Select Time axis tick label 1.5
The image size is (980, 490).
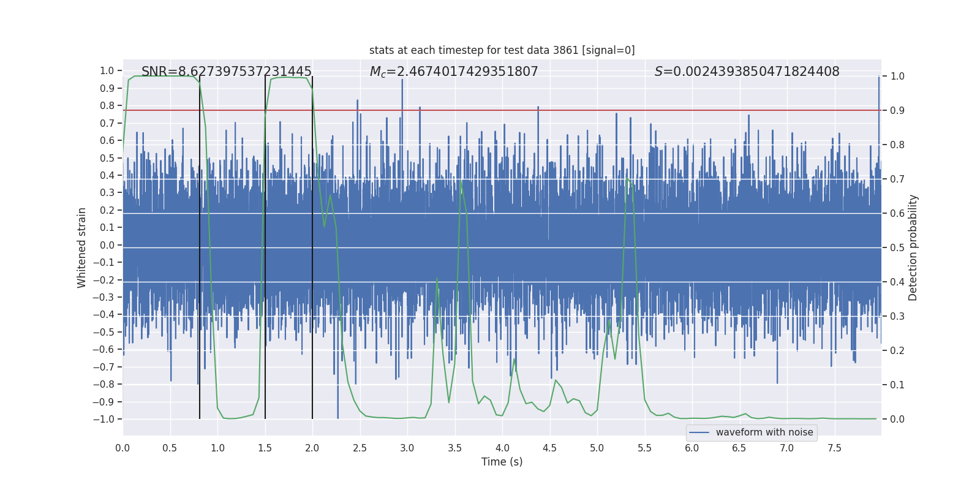(x=265, y=448)
